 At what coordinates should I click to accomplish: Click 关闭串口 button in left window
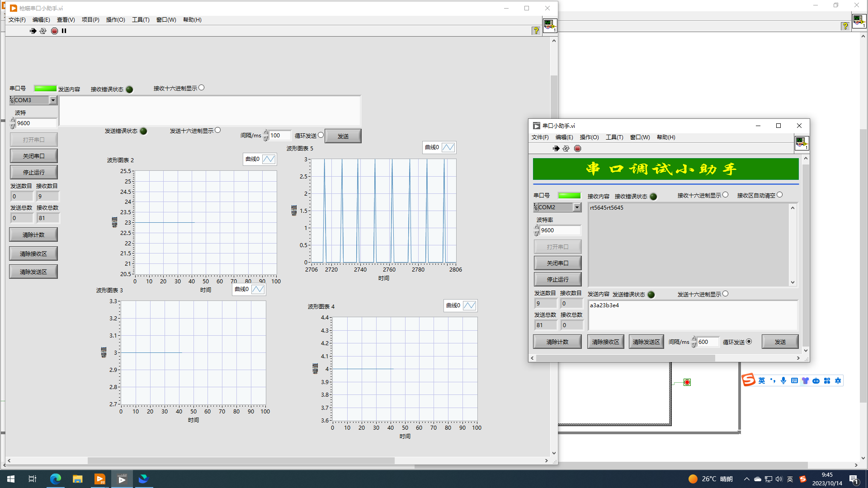point(34,156)
